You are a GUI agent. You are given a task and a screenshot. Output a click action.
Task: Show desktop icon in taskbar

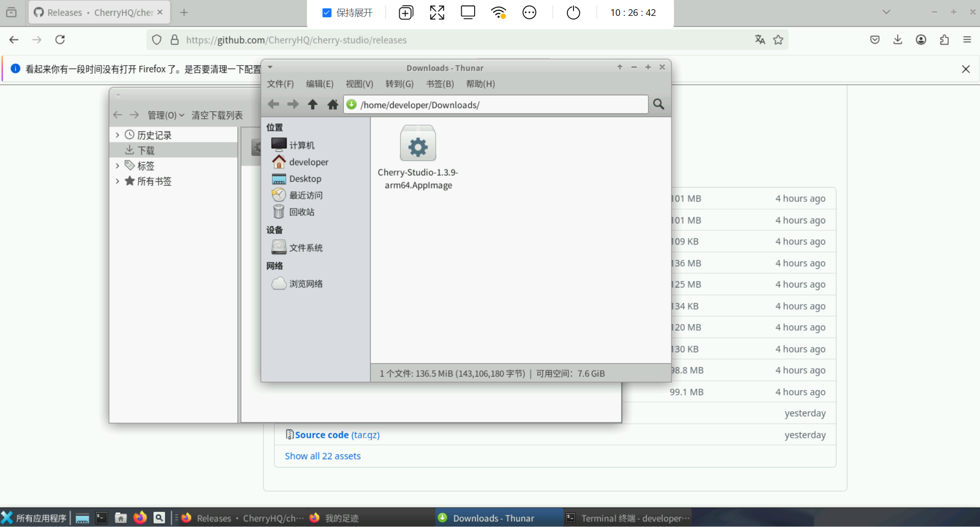tap(82, 518)
